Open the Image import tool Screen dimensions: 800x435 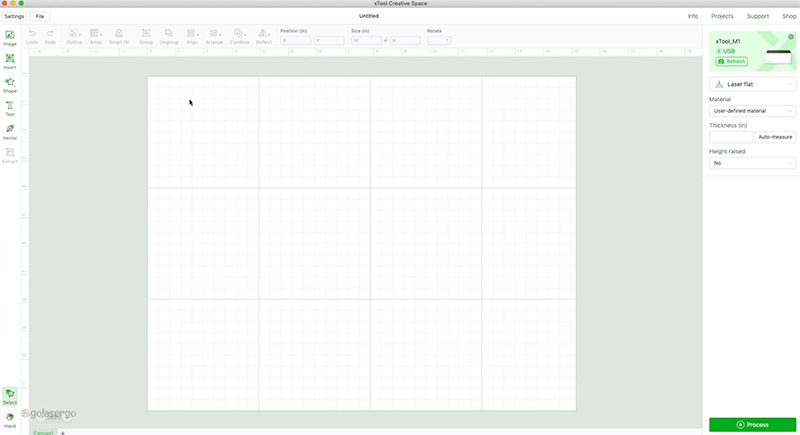[10, 37]
